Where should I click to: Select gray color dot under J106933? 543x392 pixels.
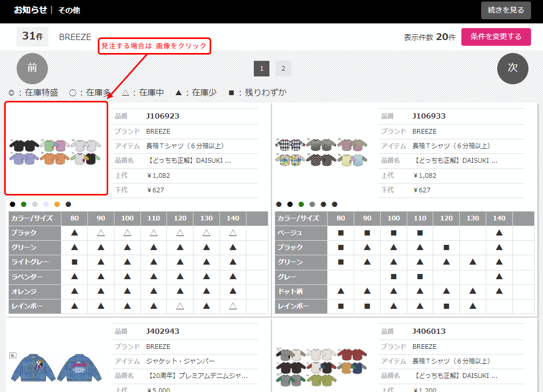click(x=312, y=204)
